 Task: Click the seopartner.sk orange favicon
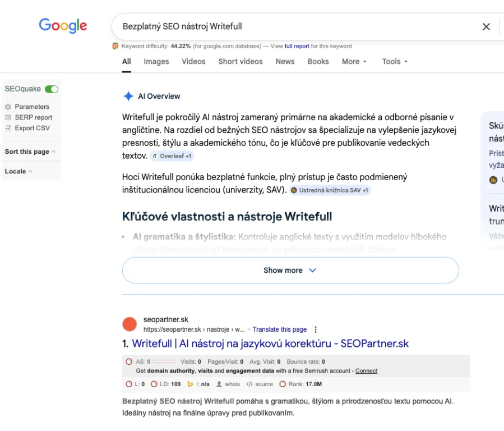click(x=130, y=324)
